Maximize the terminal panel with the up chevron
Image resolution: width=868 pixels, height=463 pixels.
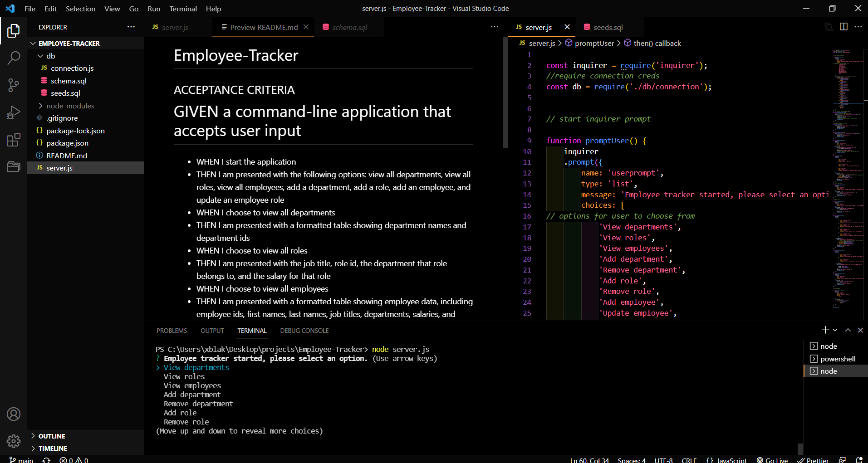[848, 330]
